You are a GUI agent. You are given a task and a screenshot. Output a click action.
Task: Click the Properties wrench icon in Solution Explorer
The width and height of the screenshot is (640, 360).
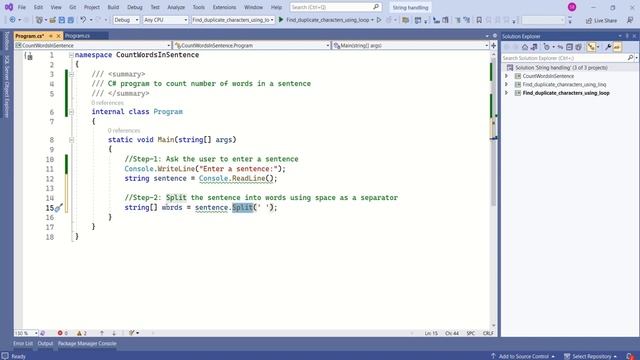point(608,47)
